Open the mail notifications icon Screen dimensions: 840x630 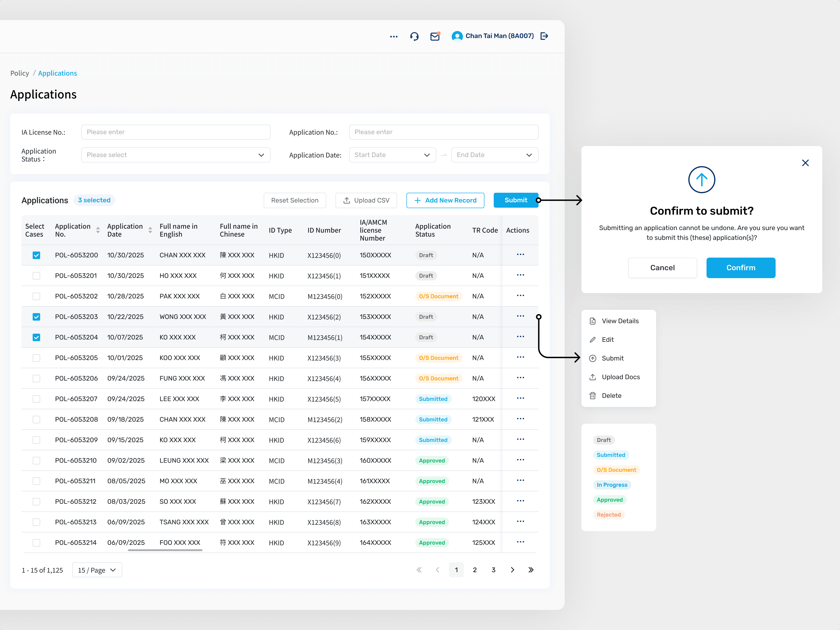tap(435, 36)
